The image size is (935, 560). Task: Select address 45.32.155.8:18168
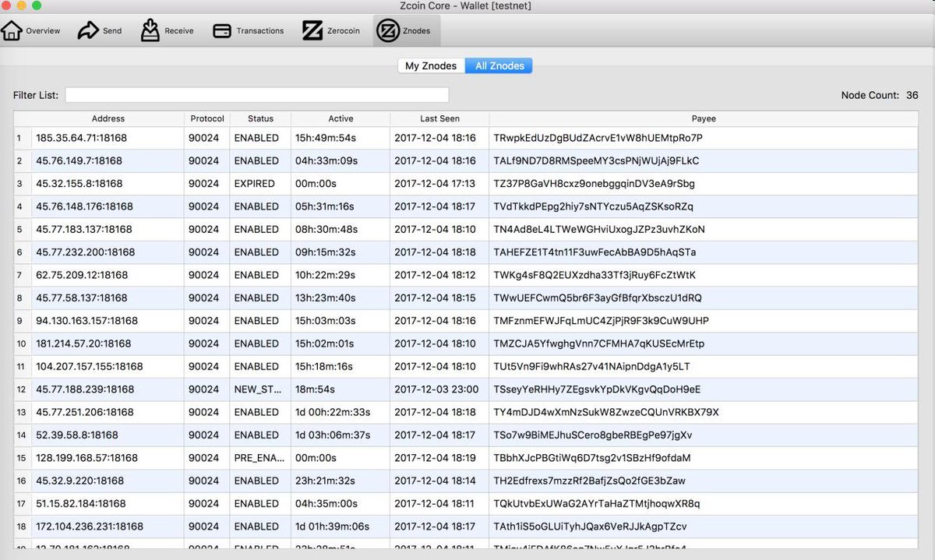[79, 184]
